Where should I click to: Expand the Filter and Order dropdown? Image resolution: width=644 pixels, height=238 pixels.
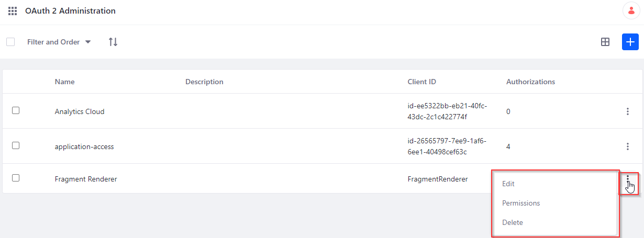coord(59,42)
